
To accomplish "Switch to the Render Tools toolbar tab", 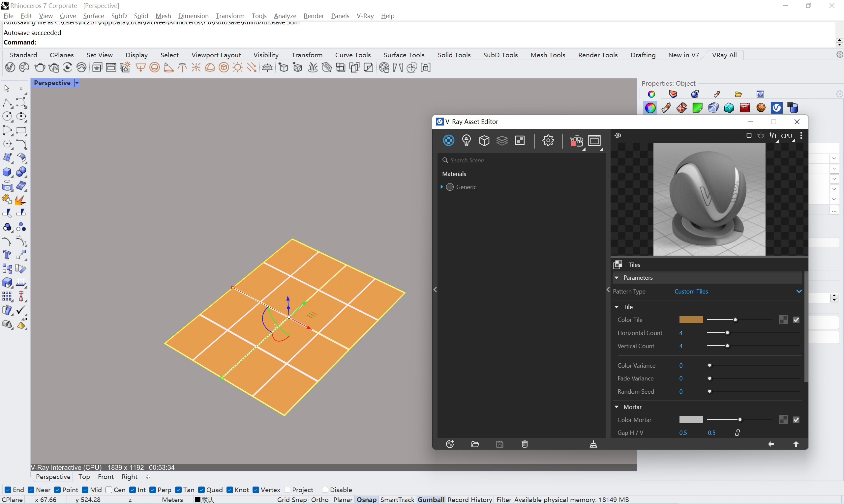I will 598,55.
